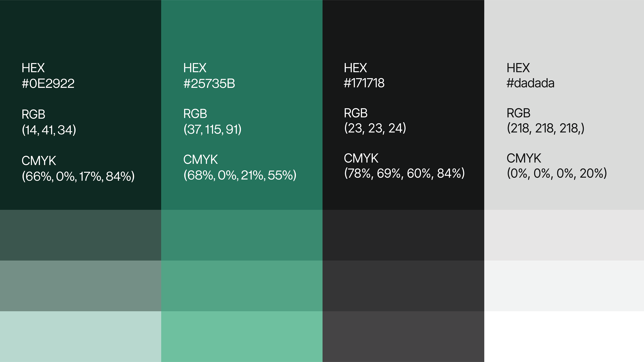Pick the pale mint tint under dark green column
Viewport: 644px width, 362px height.
80,337
